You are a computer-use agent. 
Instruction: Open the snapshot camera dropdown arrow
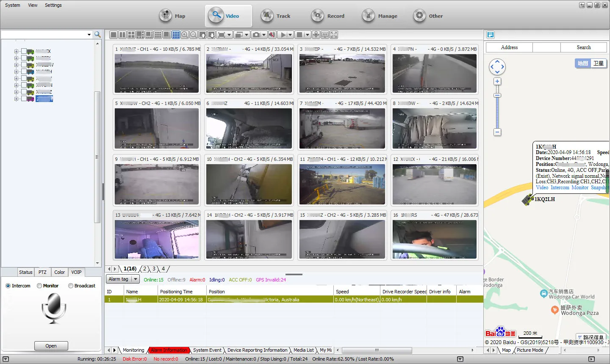[x=264, y=35]
